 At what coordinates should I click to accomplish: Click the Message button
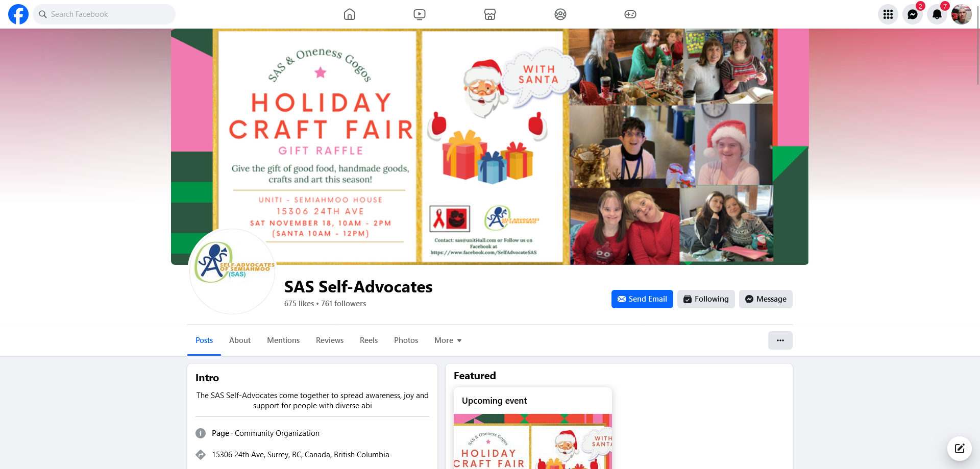pos(766,299)
